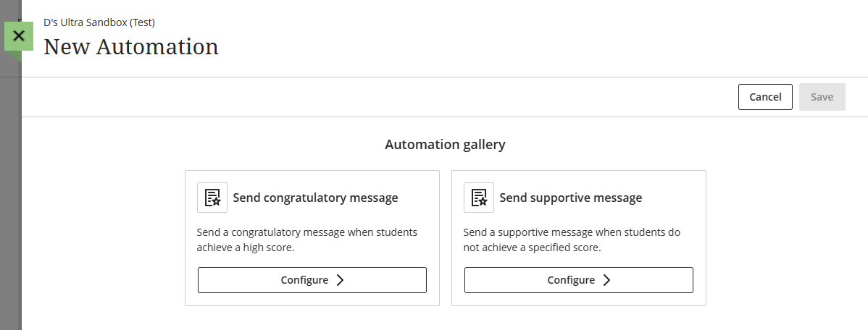The height and width of the screenshot is (330, 868).
Task: Click chevron arrow in supportive Configure button
Action: coord(606,280)
